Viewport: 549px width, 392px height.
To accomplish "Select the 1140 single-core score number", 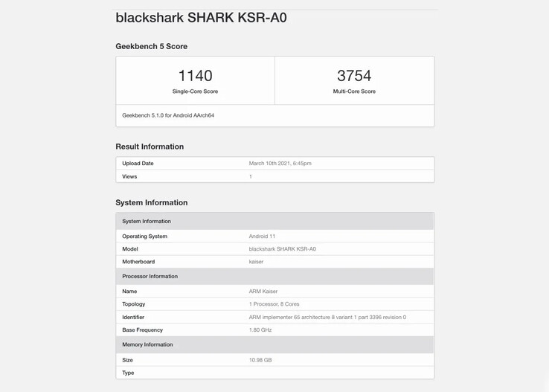I will (195, 76).
